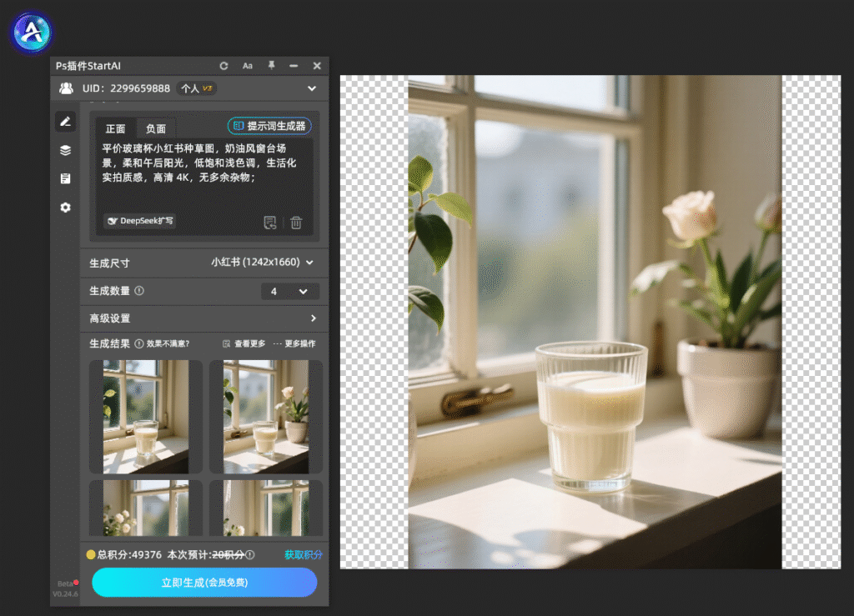Open the 生成数量 count dropdown
Image resolution: width=854 pixels, height=616 pixels.
pyautogui.click(x=289, y=291)
